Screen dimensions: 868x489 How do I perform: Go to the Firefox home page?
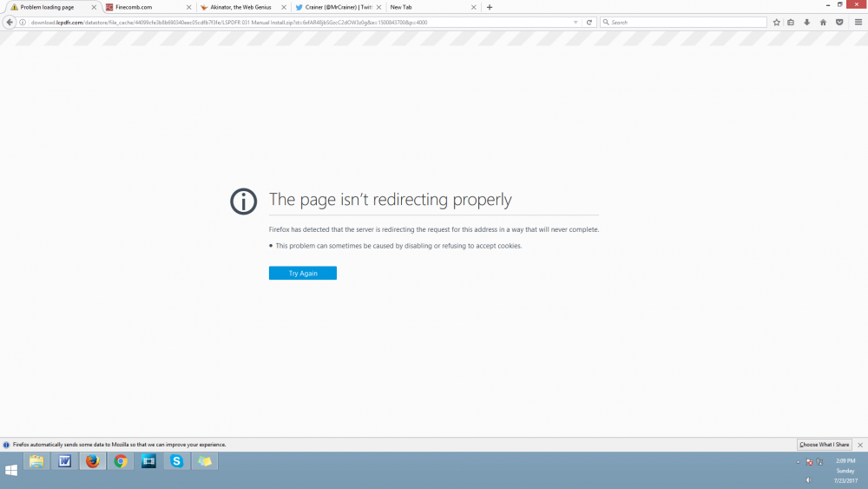(823, 23)
